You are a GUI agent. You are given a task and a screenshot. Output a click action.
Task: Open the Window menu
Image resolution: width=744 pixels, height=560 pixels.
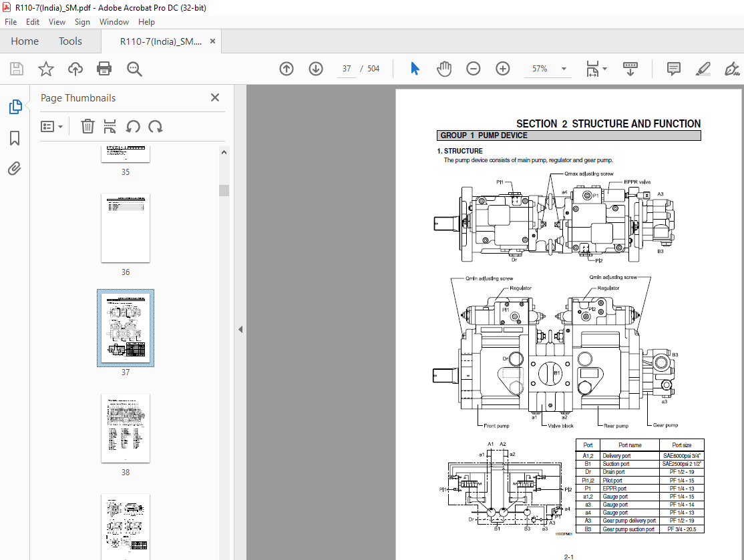114,22
